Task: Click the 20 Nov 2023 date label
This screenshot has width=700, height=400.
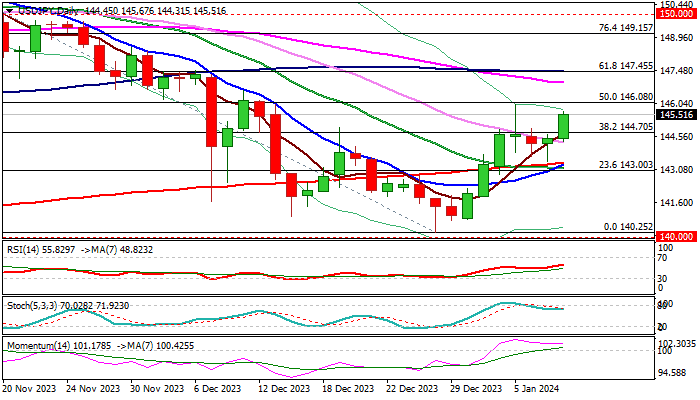Action: tap(30, 391)
